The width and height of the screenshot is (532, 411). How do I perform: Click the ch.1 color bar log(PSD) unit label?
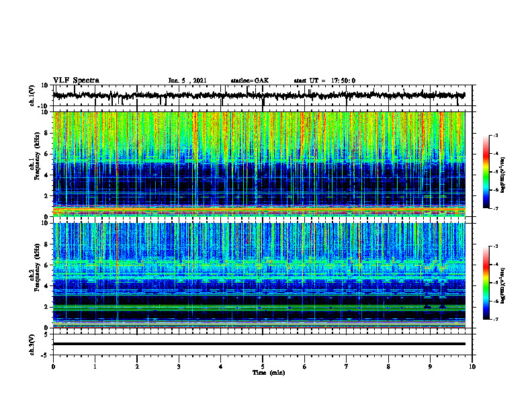502,175
